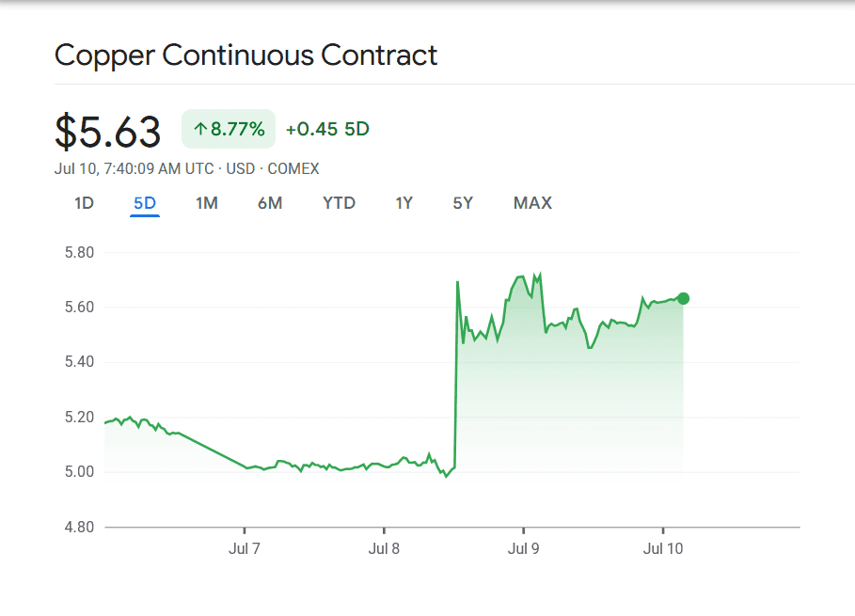Click the 5.80 y-axis price label

point(78,253)
